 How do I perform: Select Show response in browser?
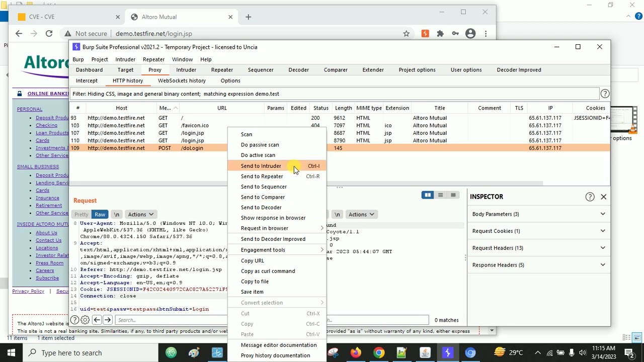277,218
